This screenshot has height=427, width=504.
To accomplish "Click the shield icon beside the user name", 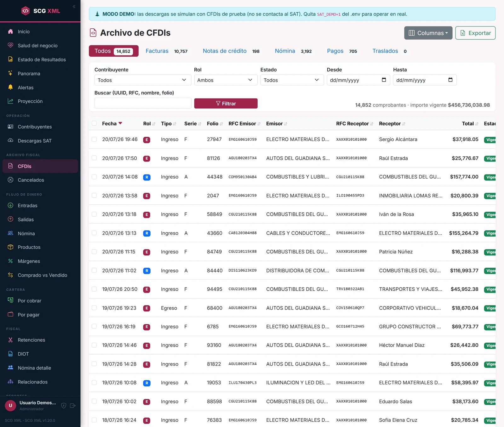I will (x=64, y=406).
